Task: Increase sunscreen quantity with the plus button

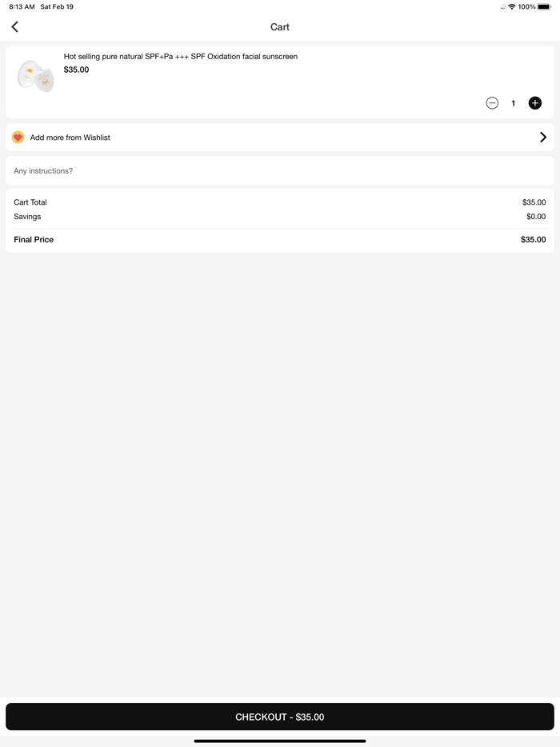Action: click(535, 103)
